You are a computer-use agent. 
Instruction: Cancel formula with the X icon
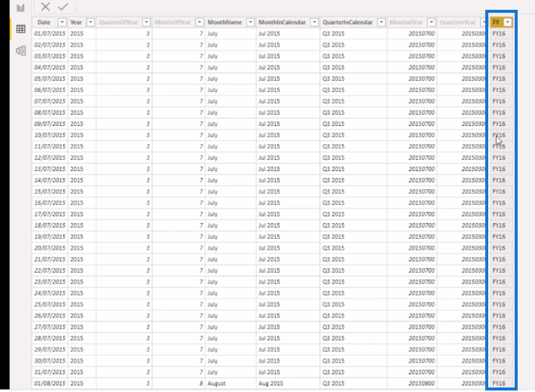(45, 7)
